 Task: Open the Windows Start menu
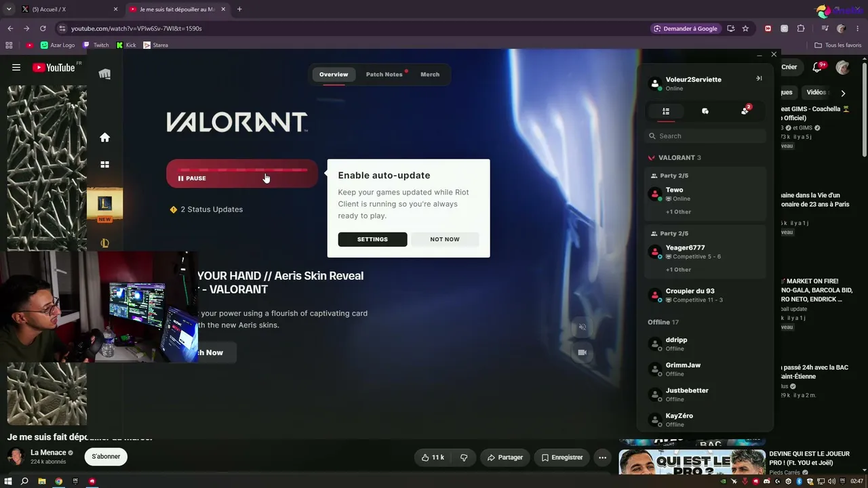(8, 481)
